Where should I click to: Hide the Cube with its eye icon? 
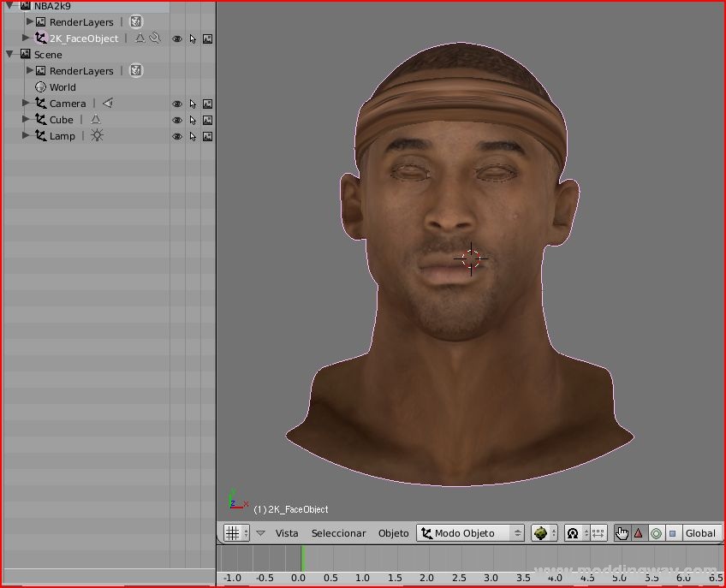pos(177,120)
